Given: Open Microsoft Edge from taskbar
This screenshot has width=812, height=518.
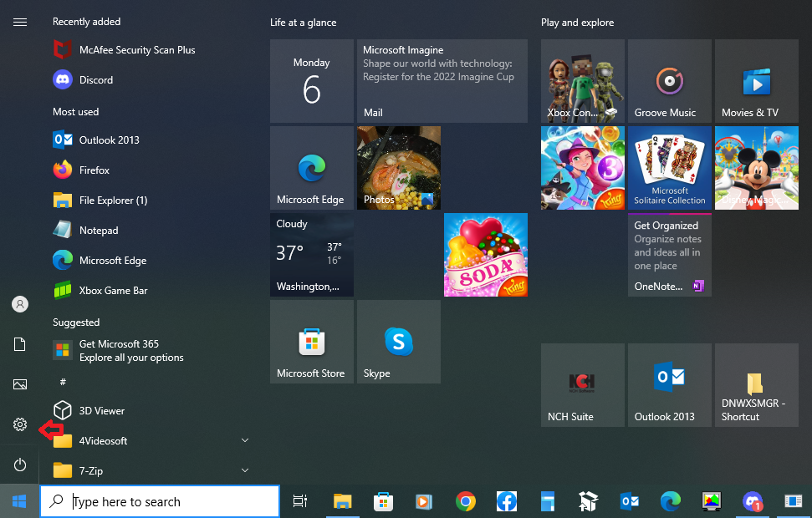Looking at the screenshot, I should pos(670,501).
